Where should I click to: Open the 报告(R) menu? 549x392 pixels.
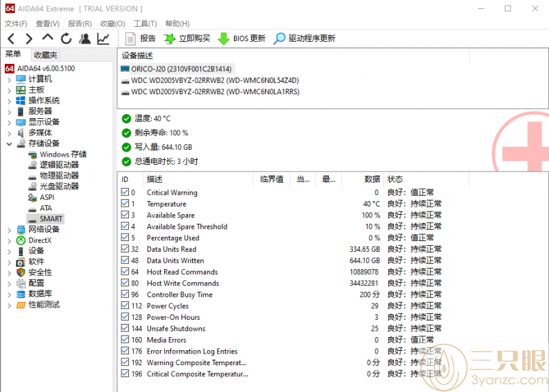coord(80,23)
